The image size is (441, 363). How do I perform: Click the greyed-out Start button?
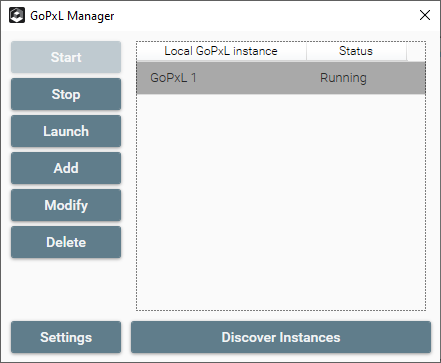(x=66, y=57)
